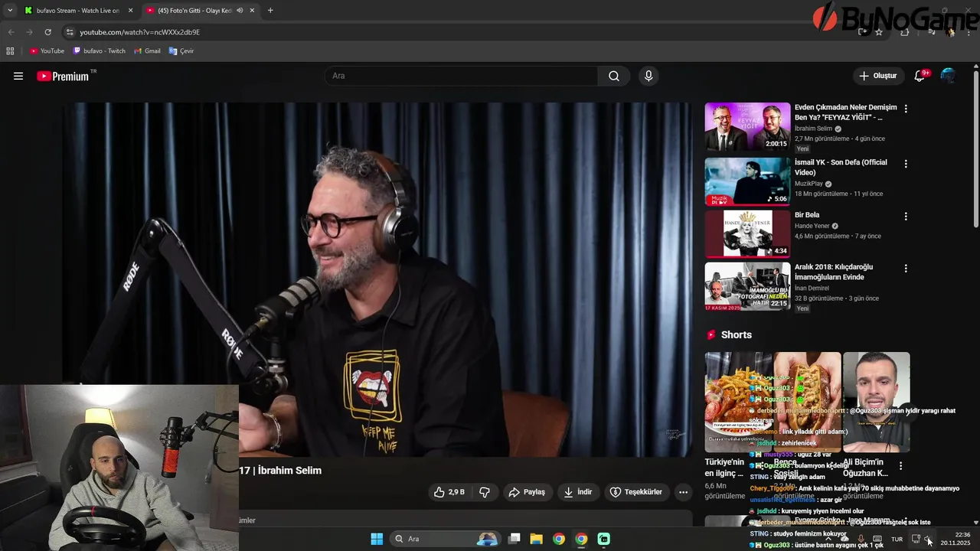Open options for Aralık 2018 Kılıçdaroğlu video
980x551 pixels.
906,269
